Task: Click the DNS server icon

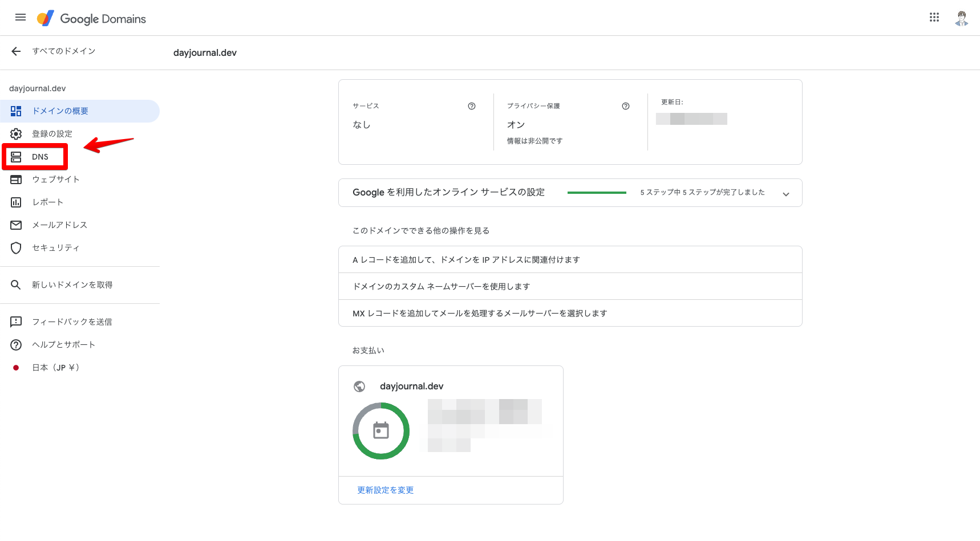Action: click(16, 157)
